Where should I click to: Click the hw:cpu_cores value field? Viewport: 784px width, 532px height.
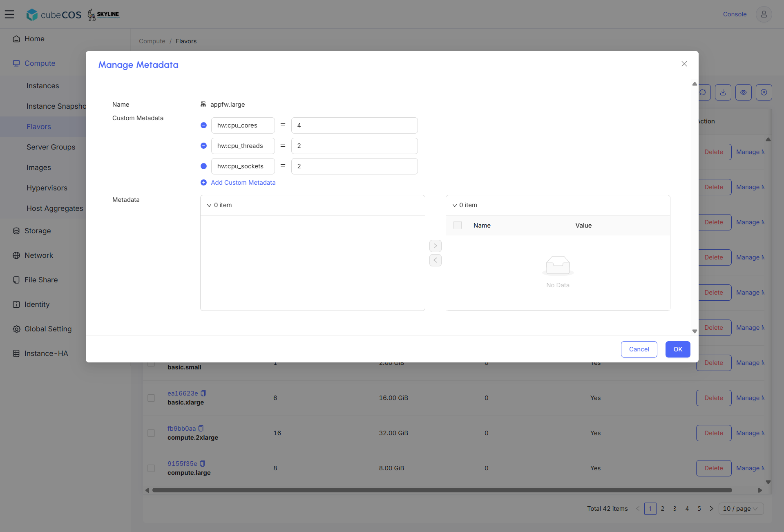pyautogui.click(x=354, y=125)
